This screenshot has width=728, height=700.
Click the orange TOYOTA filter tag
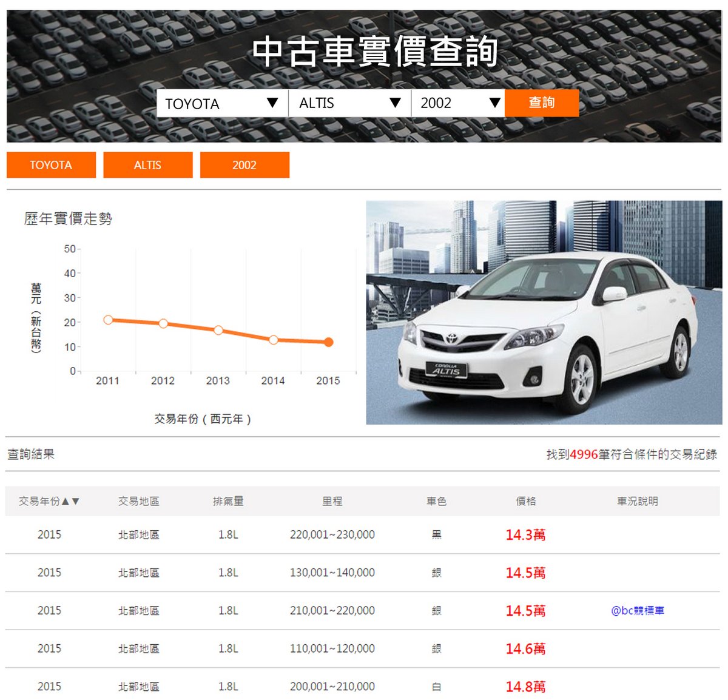pos(51,165)
